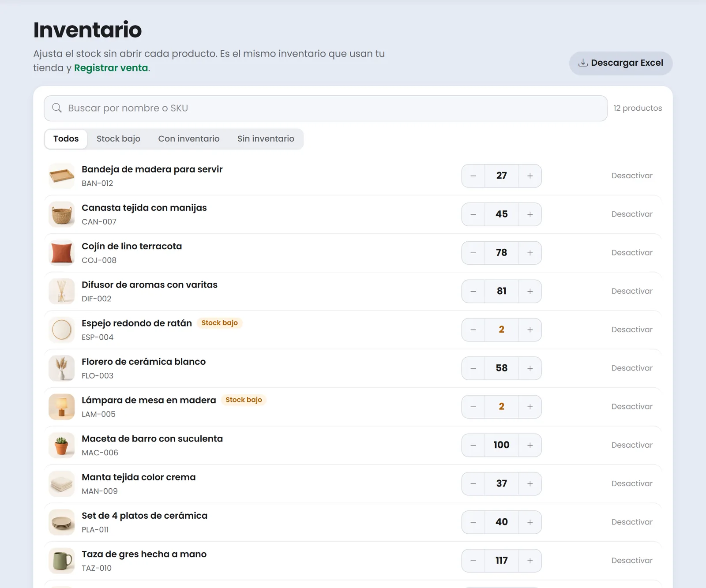The image size is (706, 588).
Task: Reduce Lámpara de mesa en madera stock
Action: pos(473,407)
